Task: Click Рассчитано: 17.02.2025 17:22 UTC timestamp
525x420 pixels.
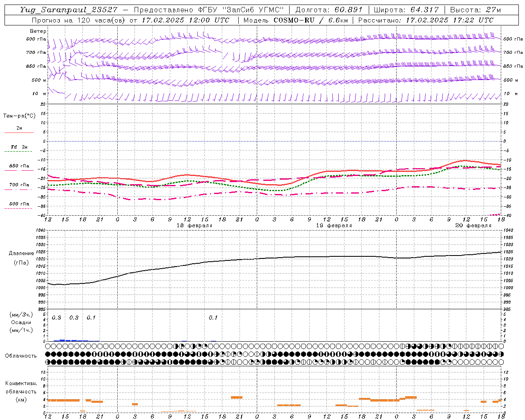Action: click(x=426, y=20)
